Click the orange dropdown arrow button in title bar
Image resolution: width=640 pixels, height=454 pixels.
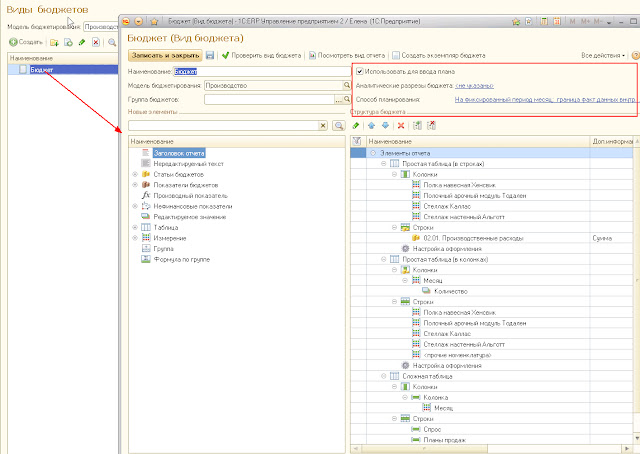pos(138,21)
